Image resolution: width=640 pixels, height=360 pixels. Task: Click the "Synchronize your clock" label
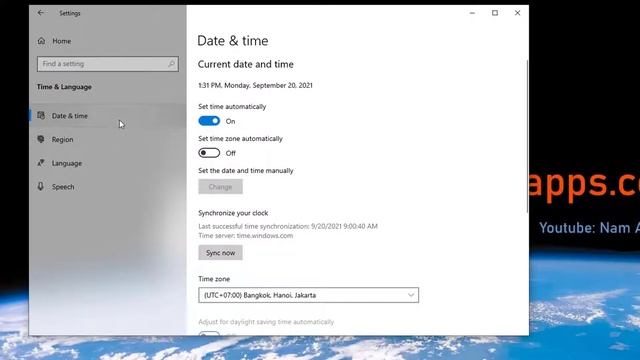[233, 213]
